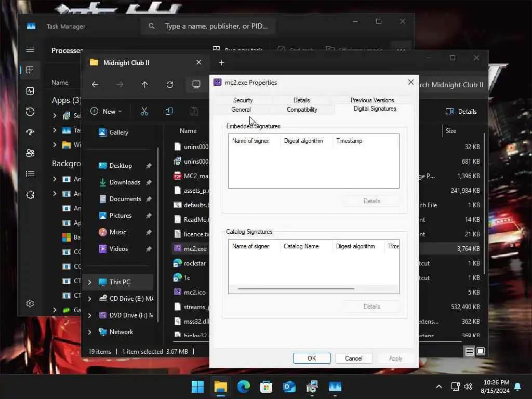Go up one folder level in File Explorer
This screenshot has width=532, height=399.
point(145,85)
